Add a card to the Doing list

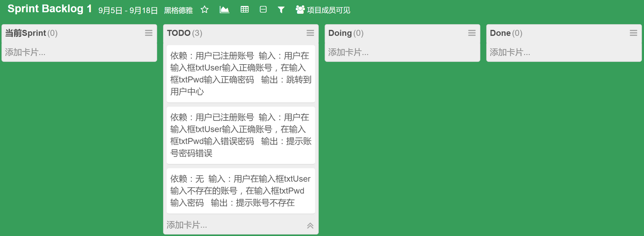pos(348,52)
